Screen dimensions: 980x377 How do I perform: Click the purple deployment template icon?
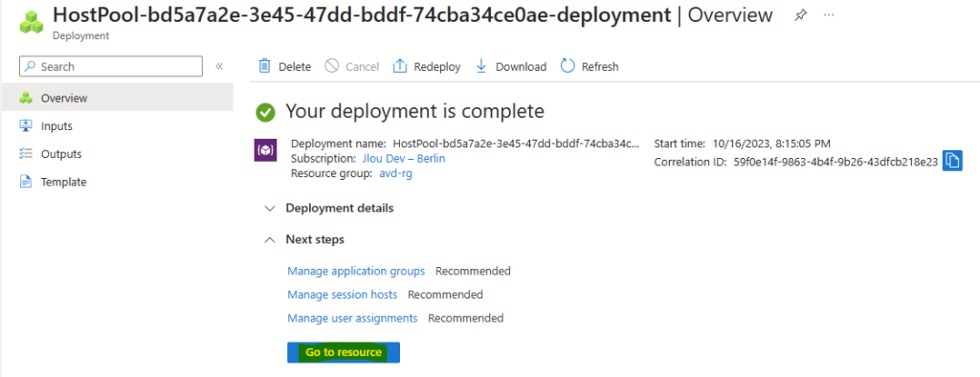click(265, 150)
